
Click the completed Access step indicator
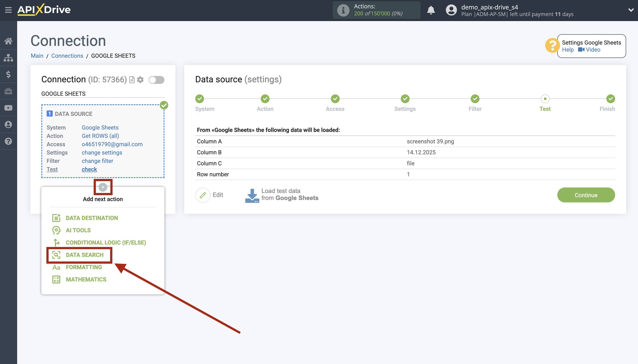coord(335,99)
